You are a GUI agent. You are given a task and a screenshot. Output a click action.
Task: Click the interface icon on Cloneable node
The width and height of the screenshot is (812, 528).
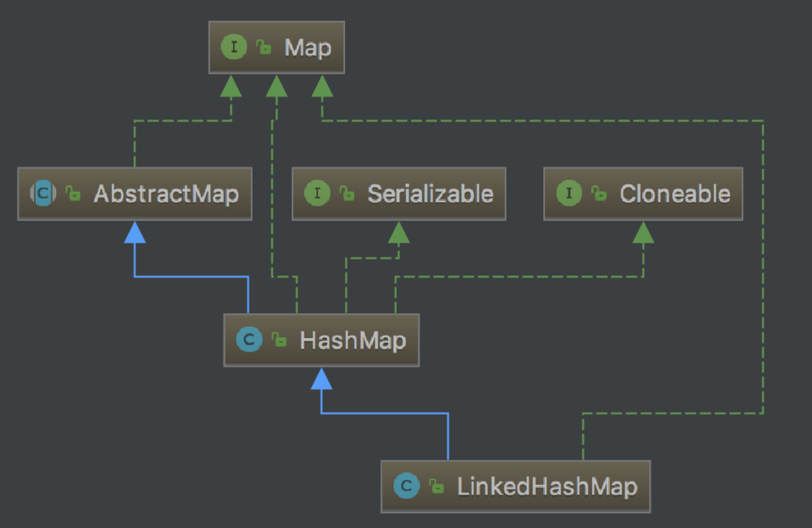(x=569, y=193)
